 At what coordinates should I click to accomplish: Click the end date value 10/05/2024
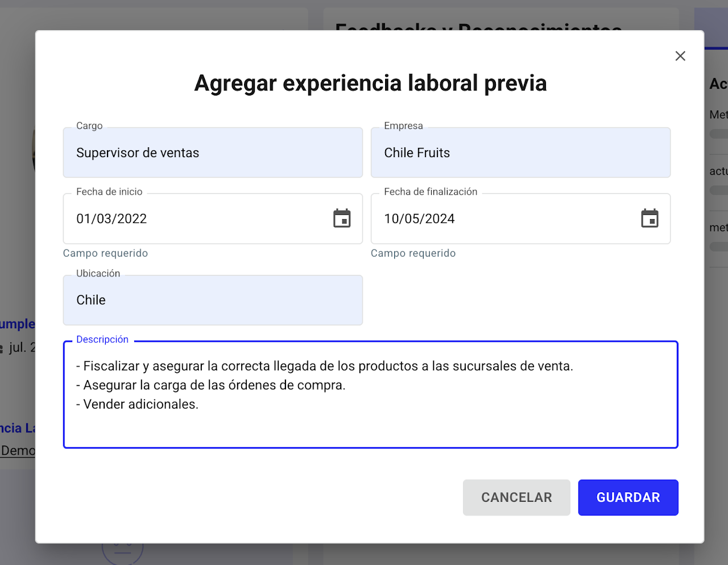(x=420, y=219)
